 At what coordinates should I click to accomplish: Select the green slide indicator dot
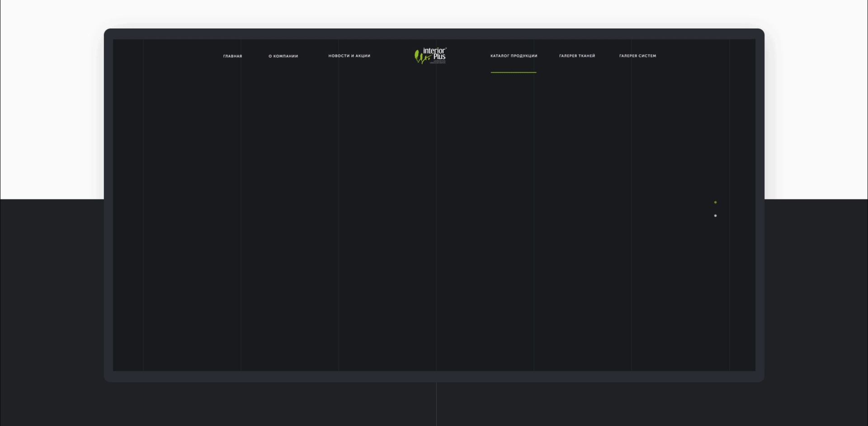point(715,202)
